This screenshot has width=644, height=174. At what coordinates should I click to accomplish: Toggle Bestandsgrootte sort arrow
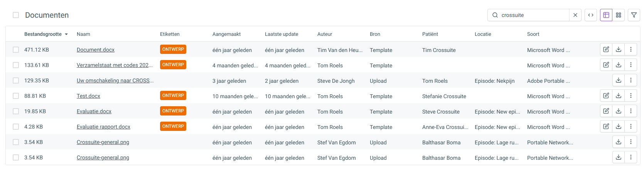coord(66,34)
